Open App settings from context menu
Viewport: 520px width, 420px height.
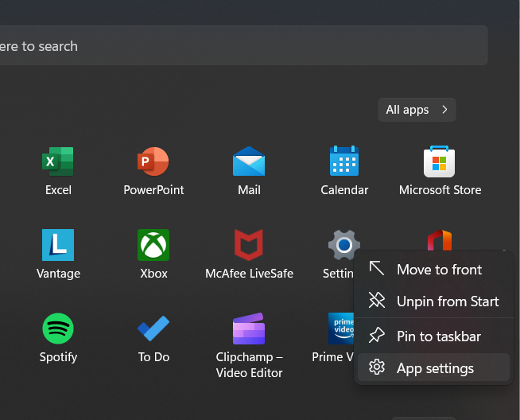pyautogui.click(x=435, y=368)
